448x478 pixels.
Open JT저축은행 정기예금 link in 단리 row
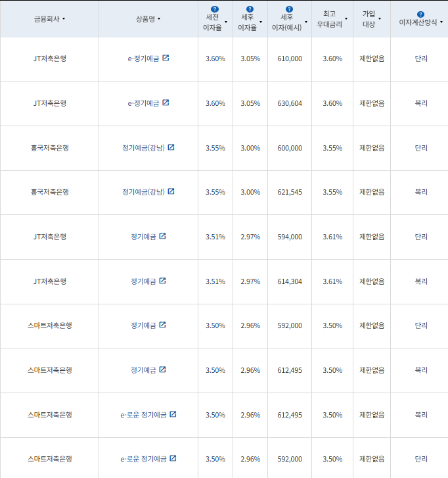(143, 237)
